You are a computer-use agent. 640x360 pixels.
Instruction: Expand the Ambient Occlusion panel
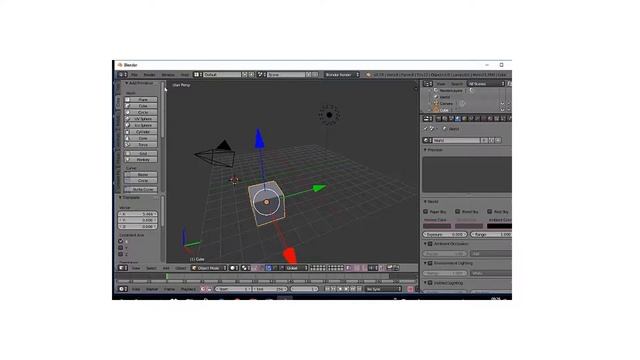[x=425, y=244]
